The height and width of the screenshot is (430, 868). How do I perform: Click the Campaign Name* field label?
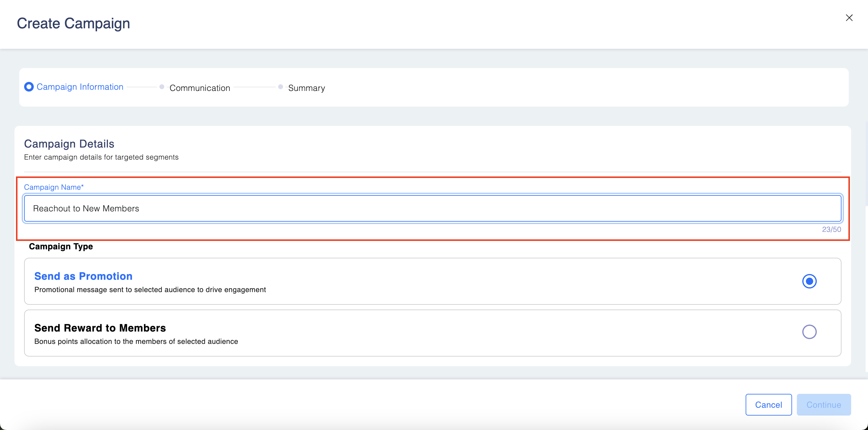pos(54,187)
